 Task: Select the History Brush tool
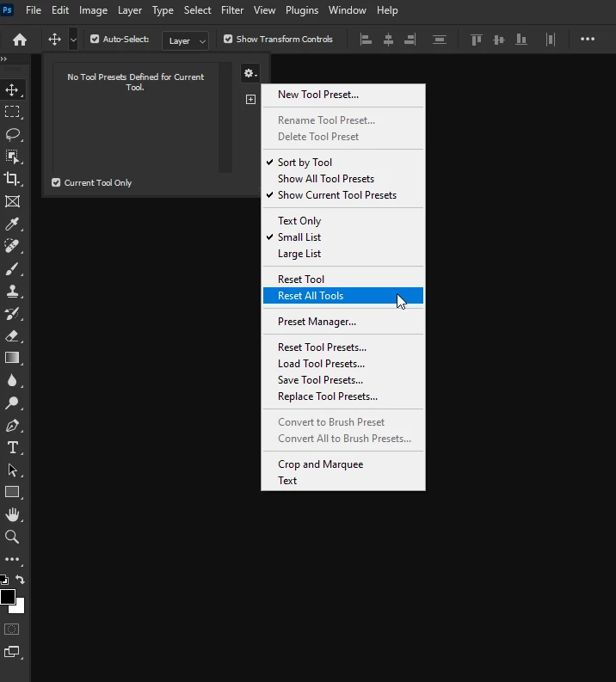click(12, 313)
